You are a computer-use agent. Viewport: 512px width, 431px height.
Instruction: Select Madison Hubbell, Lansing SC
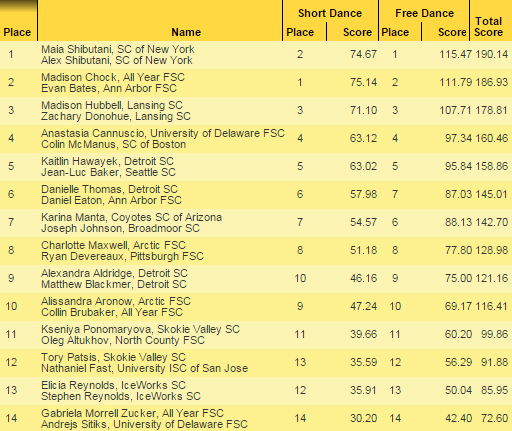point(112,105)
